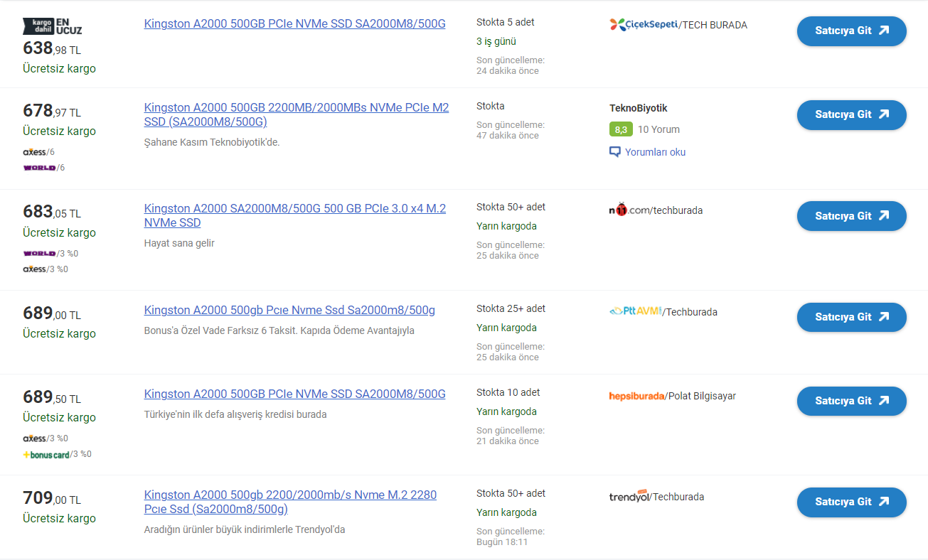The width and height of the screenshot is (928, 560).
Task: Click 'Stokta 5 adet' stock text
Action: (x=506, y=22)
